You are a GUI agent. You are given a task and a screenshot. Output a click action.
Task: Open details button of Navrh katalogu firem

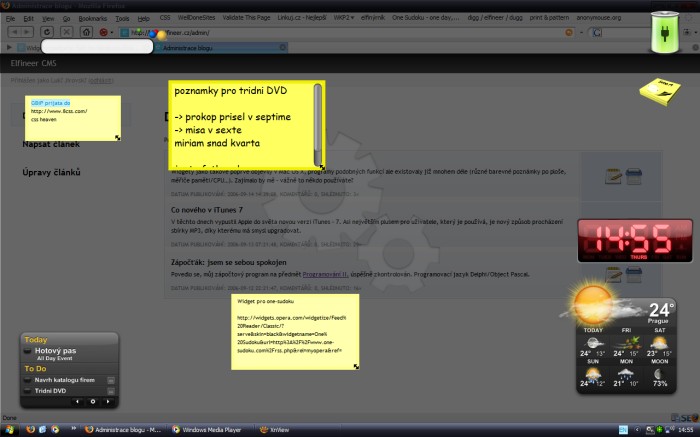pyautogui.click(x=111, y=380)
